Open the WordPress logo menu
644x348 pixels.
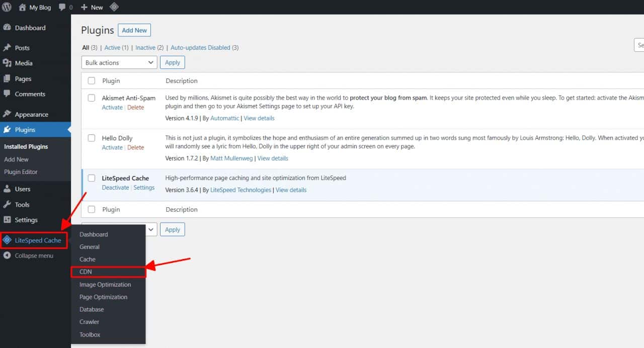click(7, 7)
